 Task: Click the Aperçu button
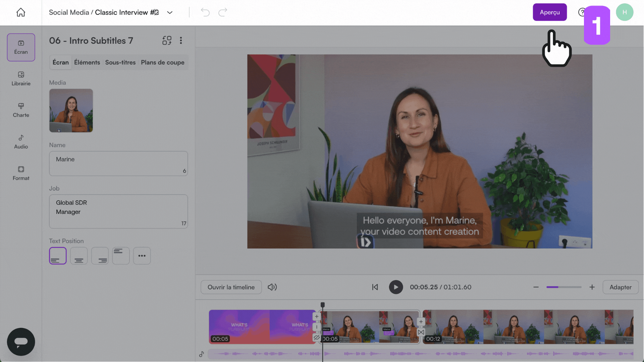click(549, 12)
